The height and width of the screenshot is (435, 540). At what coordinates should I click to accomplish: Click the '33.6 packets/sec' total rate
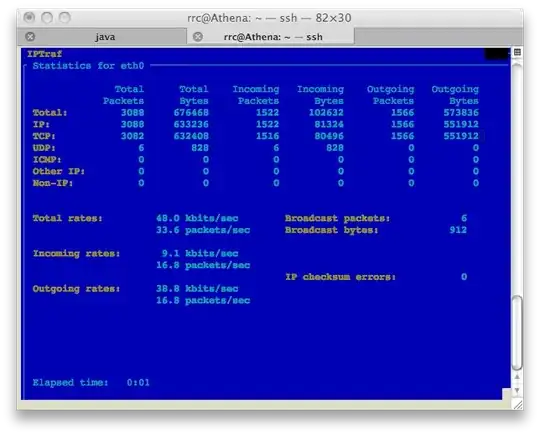(x=203, y=230)
